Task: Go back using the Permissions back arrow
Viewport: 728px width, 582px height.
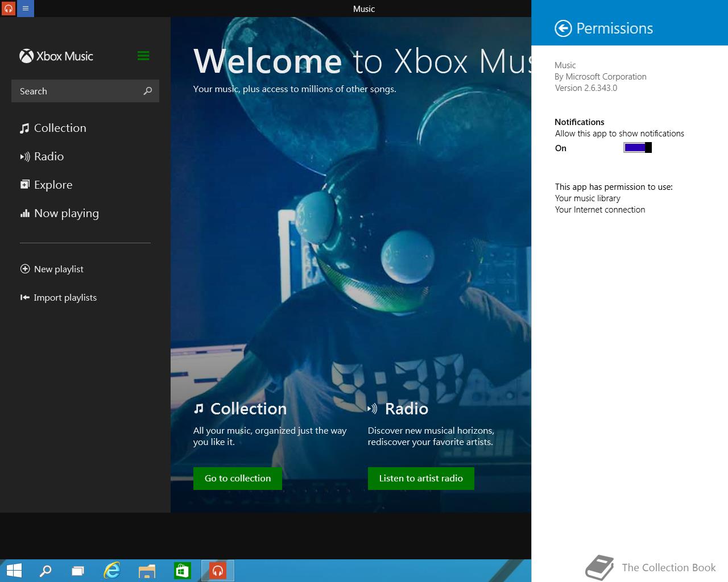Action: [563, 28]
